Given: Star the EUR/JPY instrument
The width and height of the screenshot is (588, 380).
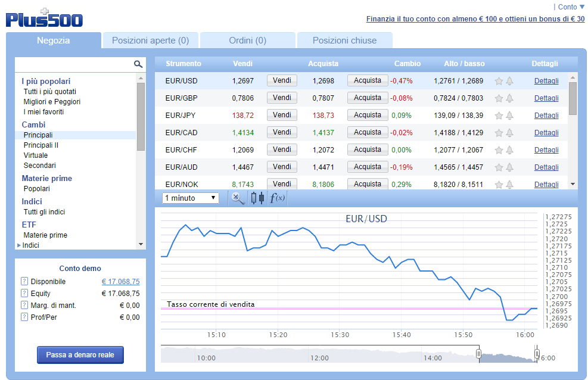Looking at the screenshot, I should click(499, 116).
